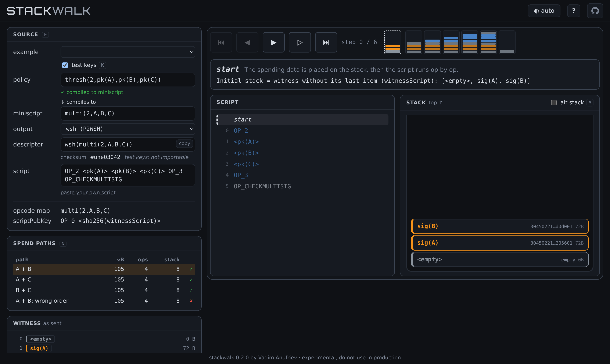Select the sig(B) stack item

(500, 226)
